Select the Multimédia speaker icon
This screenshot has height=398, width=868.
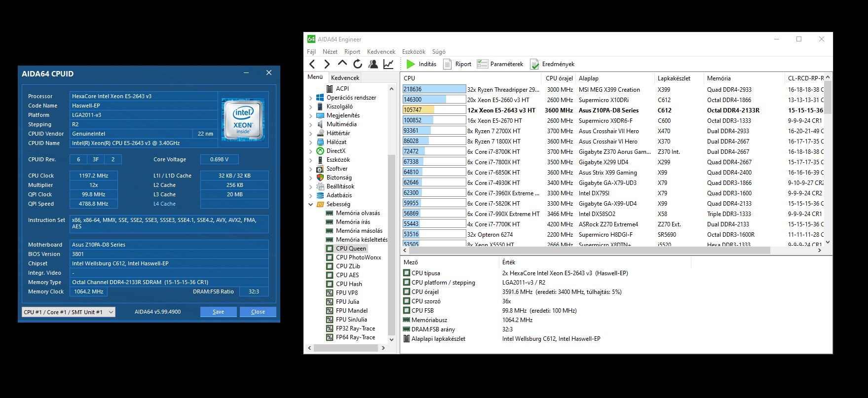(320, 124)
